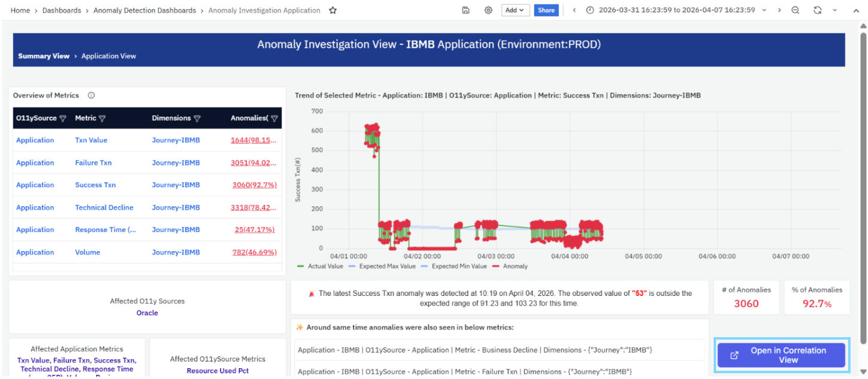The image size is (868, 379).
Task: Filter the O11ySource column
Action: [x=63, y=118]
